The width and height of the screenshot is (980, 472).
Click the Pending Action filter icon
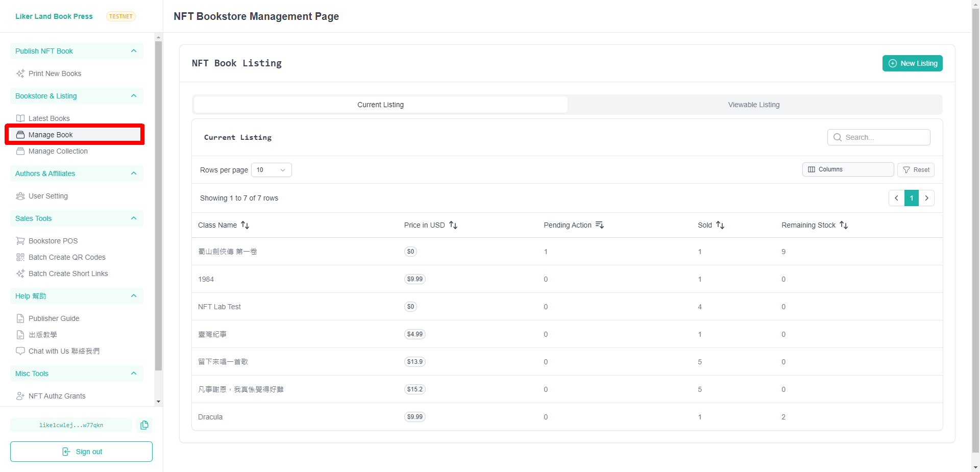[600, 225]
